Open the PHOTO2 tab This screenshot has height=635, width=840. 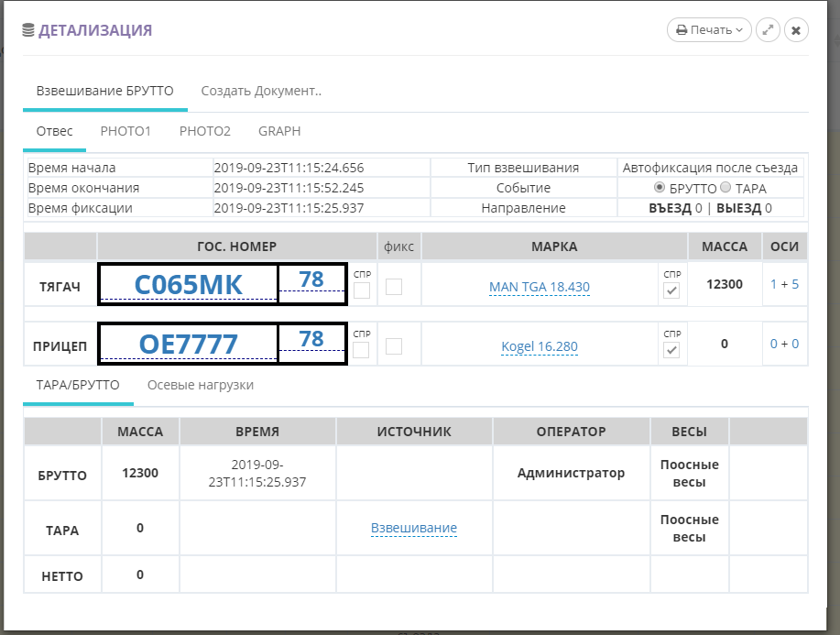pos(204,131)
